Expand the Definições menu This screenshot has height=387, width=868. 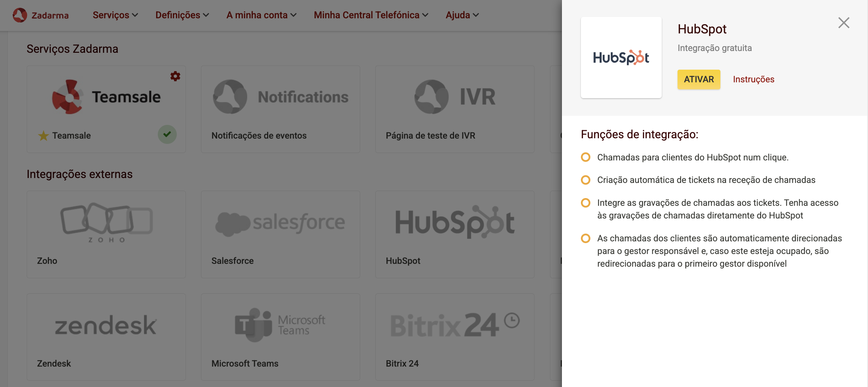tap(182, 15)
